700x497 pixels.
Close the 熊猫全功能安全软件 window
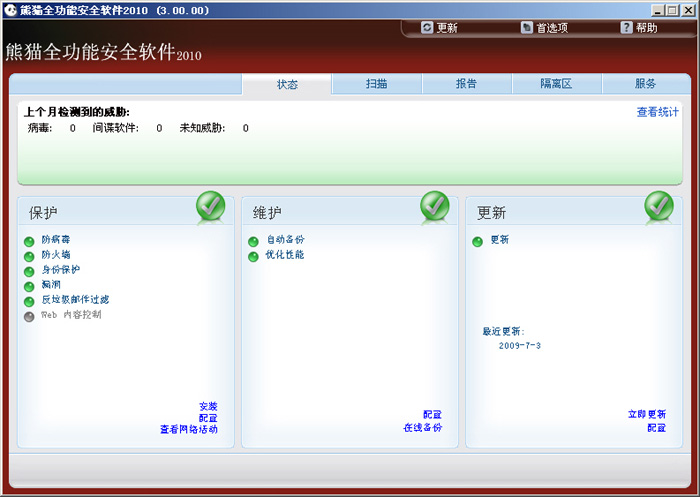click(x=688, y=10)
